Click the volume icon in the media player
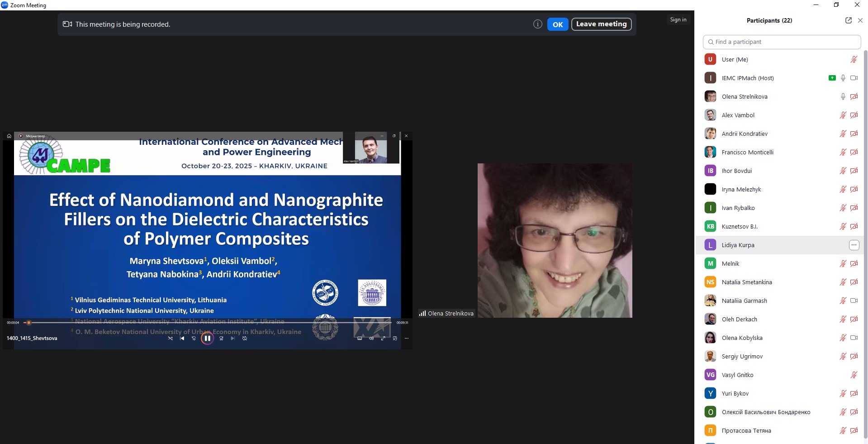This screenshot has width=868, height=444. (x=371, y=339)
